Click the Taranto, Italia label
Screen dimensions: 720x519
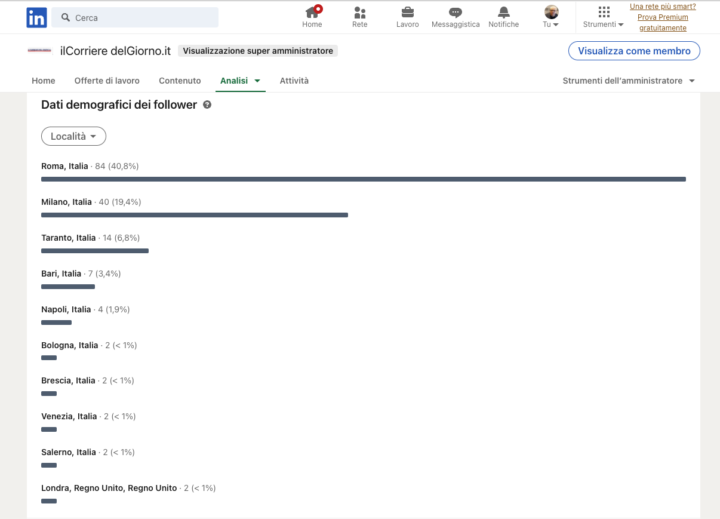(68, 237)
